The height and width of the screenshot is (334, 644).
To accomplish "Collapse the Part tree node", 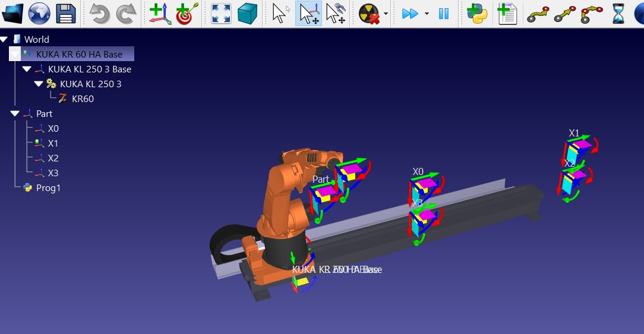I will tap(15, 114).
